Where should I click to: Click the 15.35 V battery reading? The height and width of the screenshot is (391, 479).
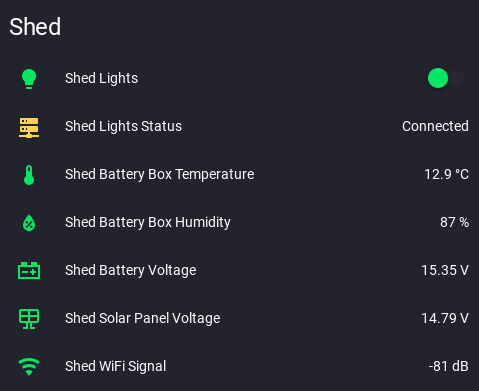(x=445, y=270)
